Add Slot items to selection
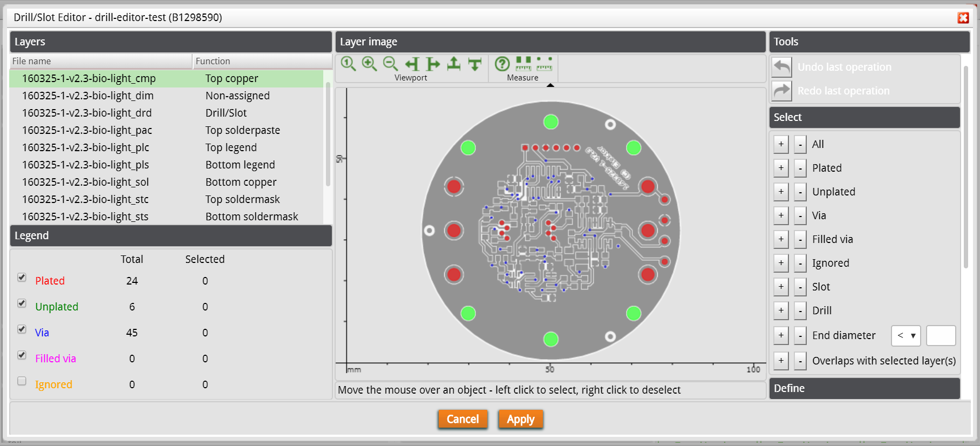This screenshot has width=980, height=446. [781, 287]
